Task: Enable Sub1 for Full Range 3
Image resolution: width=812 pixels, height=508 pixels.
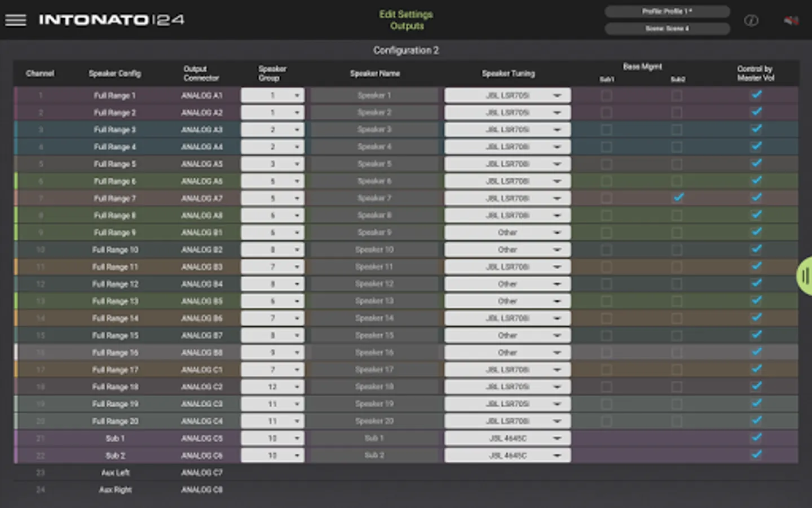Action: point(606,130)
